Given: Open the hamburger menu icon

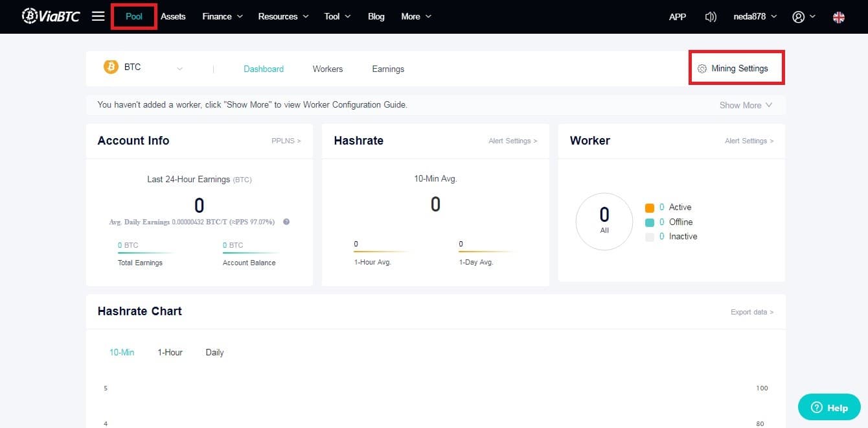Looking at the screenshot, I should click(x=98, y=16).
